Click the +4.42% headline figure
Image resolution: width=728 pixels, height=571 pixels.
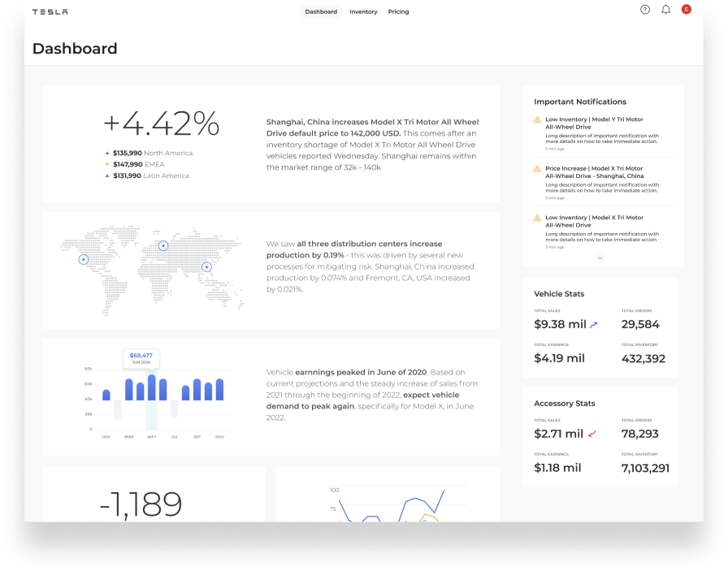(161, 124)
